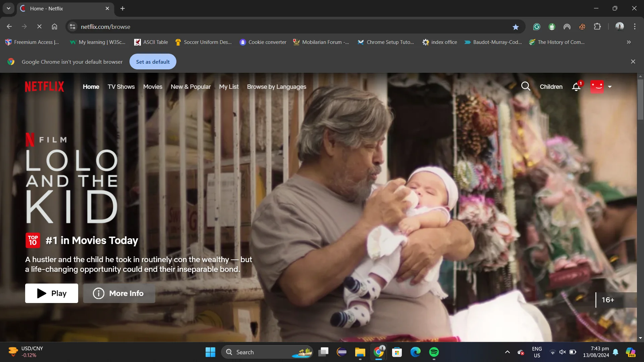Toggle bookmark star for this page
The width and height of the screenshot is (644, 362).
coord(516,27)
